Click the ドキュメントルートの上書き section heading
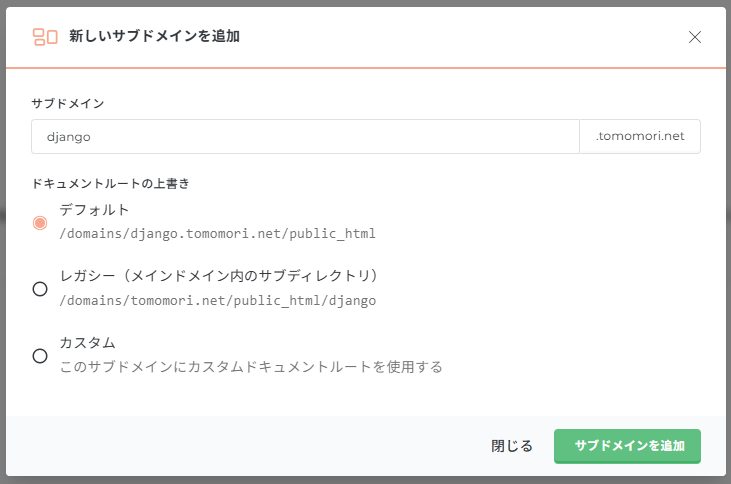This screenshot has width=731, height=484. tap(111, 184)
